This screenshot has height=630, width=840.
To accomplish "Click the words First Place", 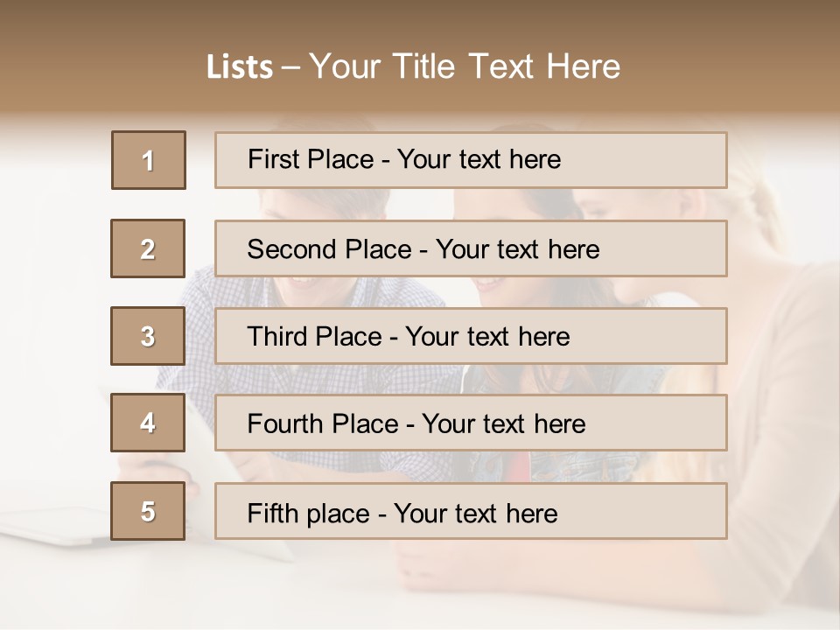I will [x=311, y=159].
